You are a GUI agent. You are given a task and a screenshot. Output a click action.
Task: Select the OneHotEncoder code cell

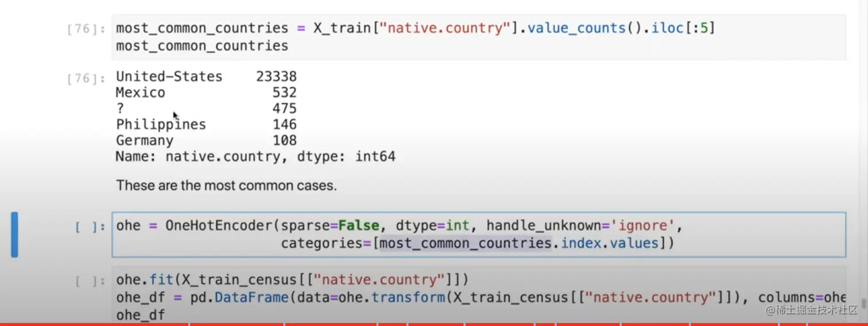(479, 235)
